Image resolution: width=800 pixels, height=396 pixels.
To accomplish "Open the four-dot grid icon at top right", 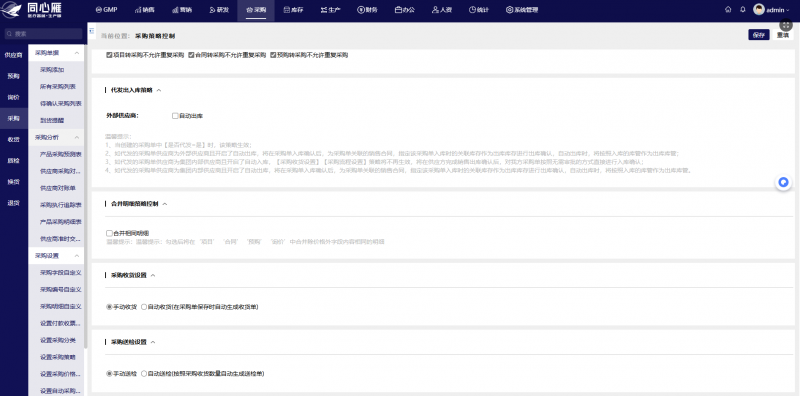I will [x=786, y=24].
